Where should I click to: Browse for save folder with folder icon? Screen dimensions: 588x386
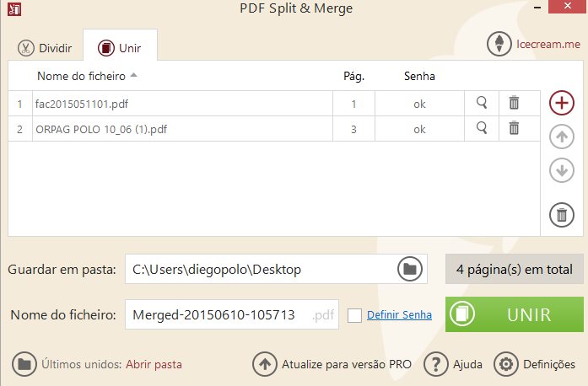[409, 270]
